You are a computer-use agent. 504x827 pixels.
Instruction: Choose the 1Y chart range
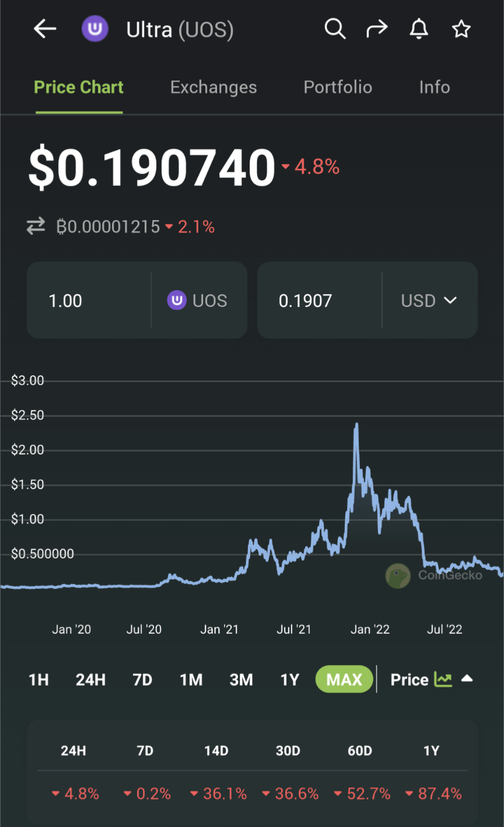point(289,679)
